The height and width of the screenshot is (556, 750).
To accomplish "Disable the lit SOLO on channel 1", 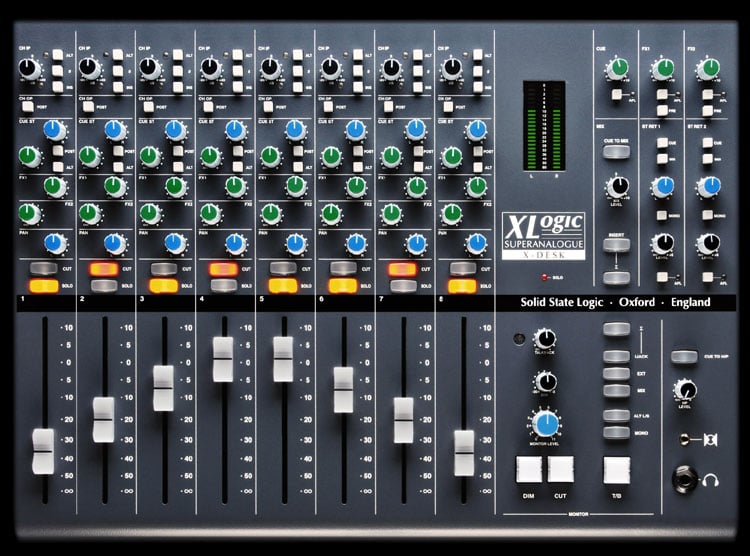I will (x=44, y=286).
